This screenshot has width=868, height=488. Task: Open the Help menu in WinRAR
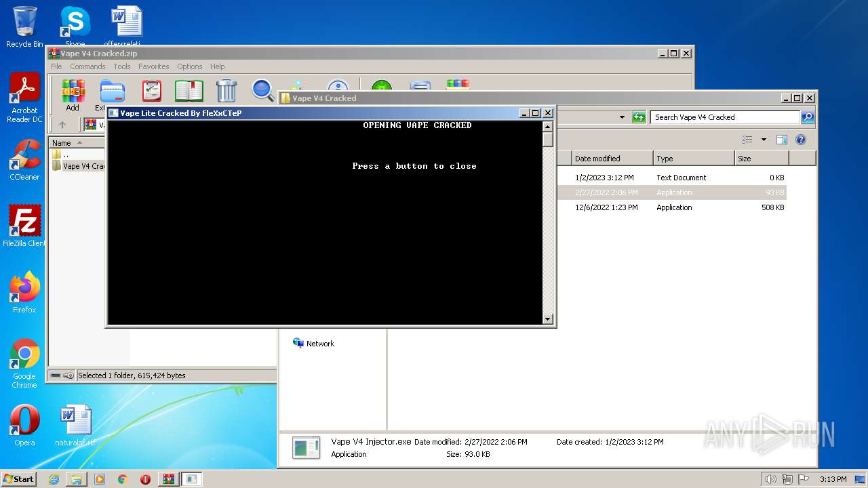(217, 66)
